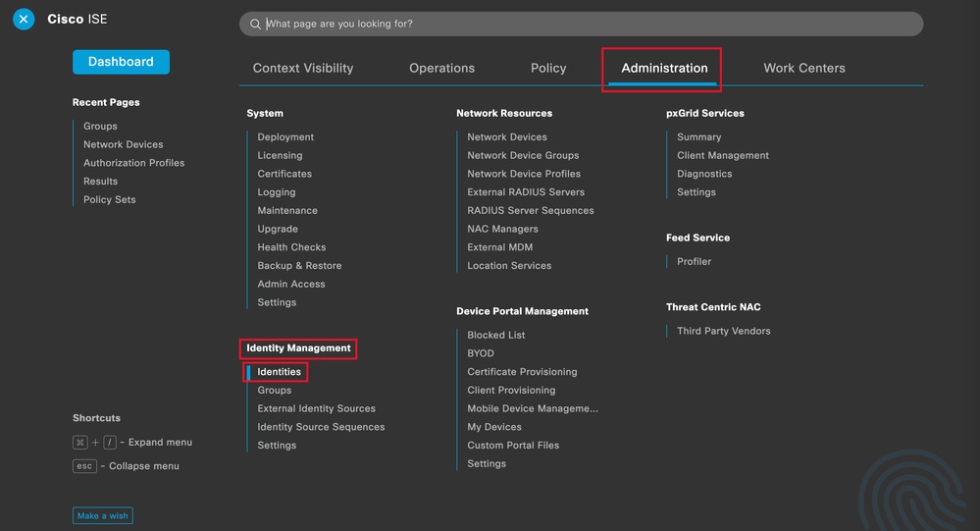The image size is (980, 531).
Task: Go to Client Management under pxGrid Services
Action: coord(723,155)
